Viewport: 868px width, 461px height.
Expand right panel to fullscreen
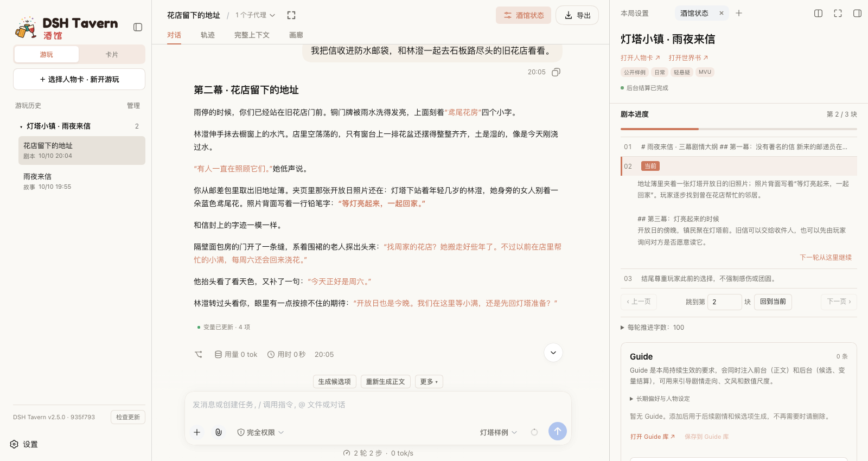click(838, 14)
